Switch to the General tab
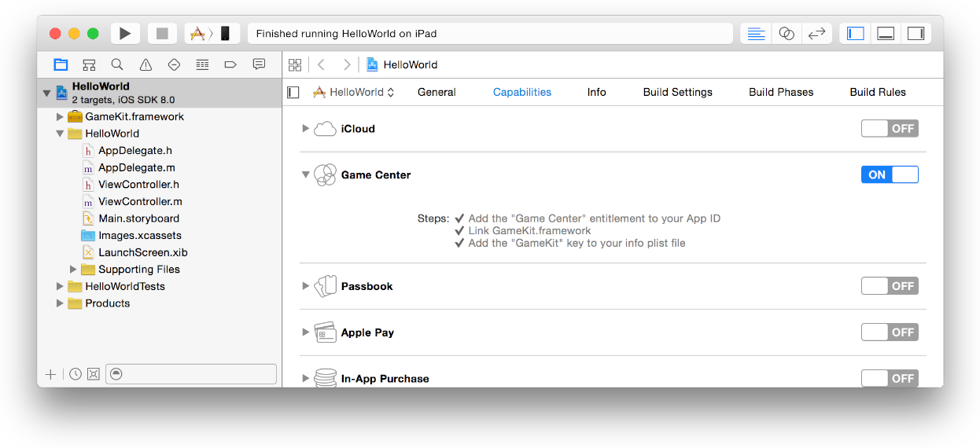Viewport: 980px width, 448px height. coord(437,92)
